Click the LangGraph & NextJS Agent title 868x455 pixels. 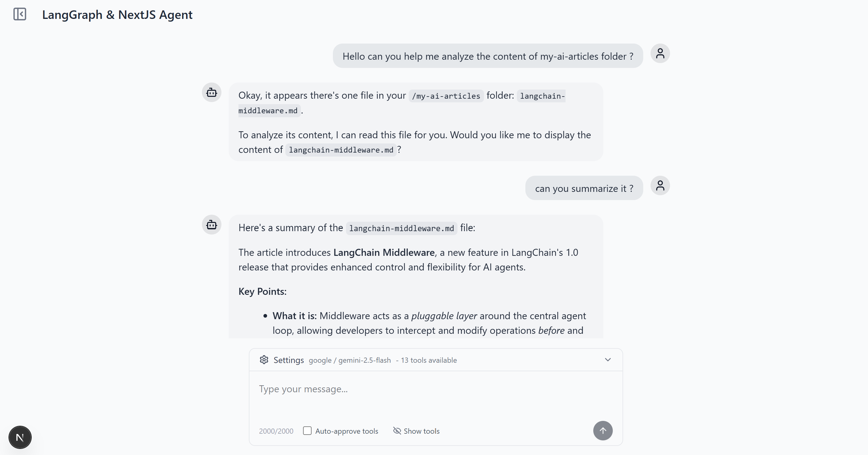coord(117,15)
